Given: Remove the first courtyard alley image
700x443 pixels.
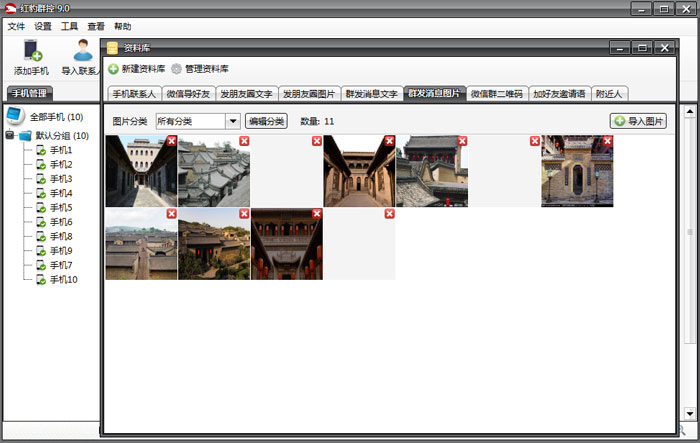Looking at the screenshot, I should point(172,141).
